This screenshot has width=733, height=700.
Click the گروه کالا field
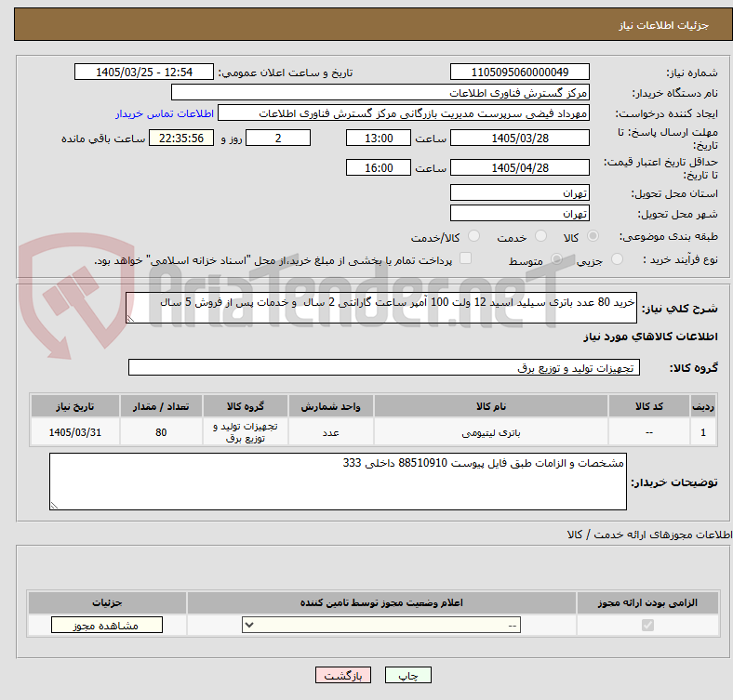coord(384,367)
